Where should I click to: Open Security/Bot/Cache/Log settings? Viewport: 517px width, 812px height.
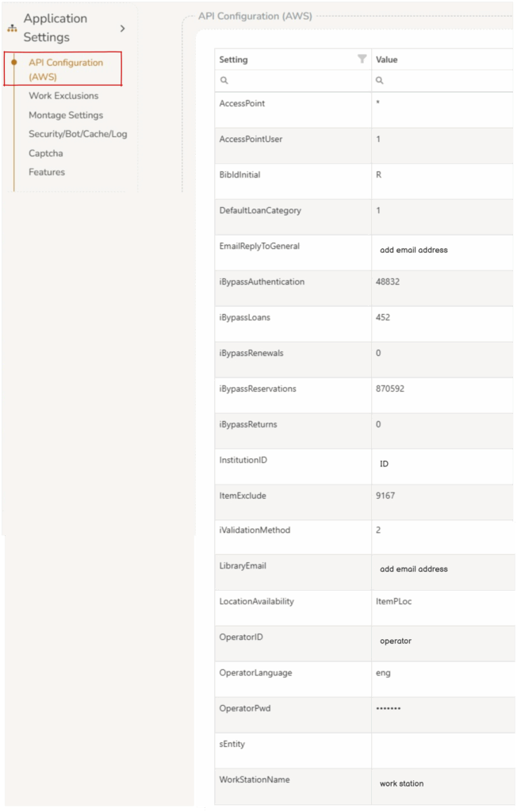[78, 134]
